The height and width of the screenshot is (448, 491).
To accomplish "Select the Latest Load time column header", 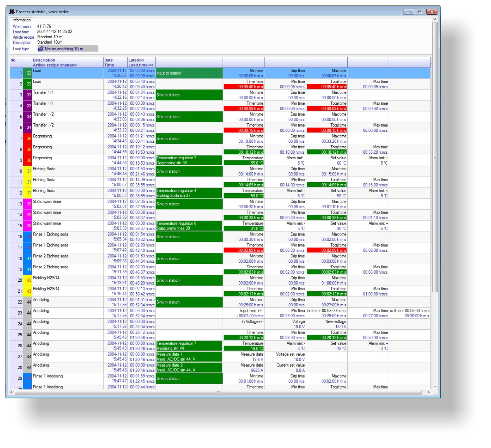I will point(141,63).
